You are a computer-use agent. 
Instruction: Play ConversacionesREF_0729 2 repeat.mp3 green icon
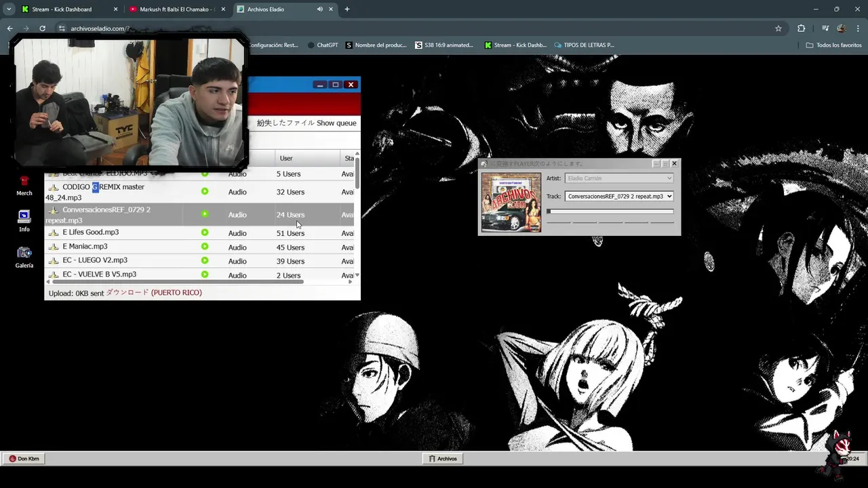click(x=205, y=214)
